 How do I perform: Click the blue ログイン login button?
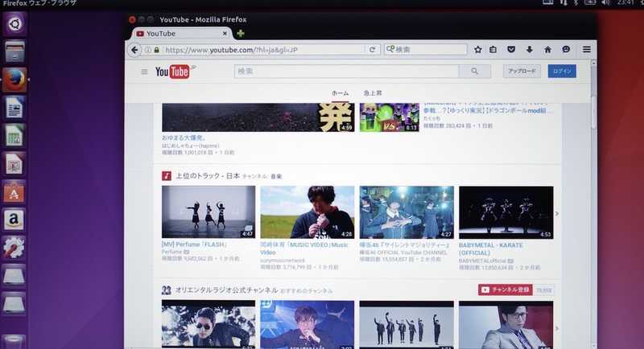tap(562, 72)
